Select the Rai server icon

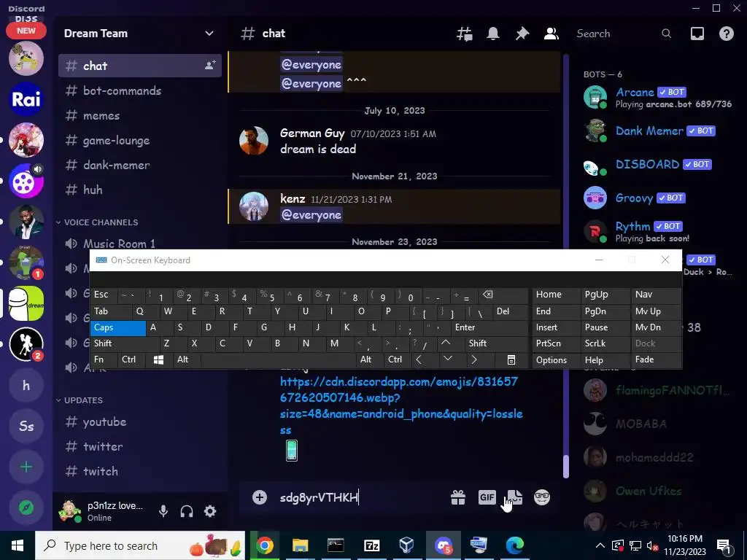coord(26,99)
